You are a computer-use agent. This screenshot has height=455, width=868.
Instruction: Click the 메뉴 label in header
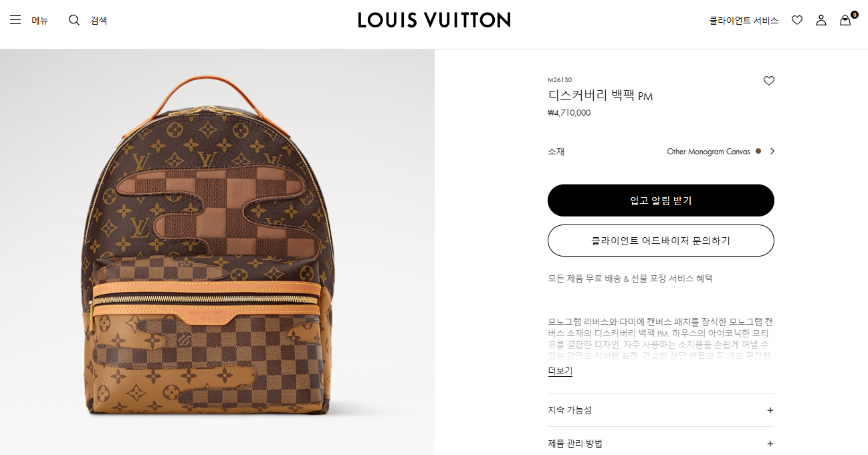[40, 21]
